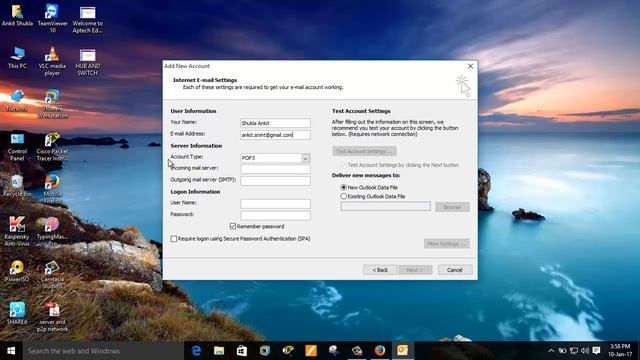Click the Password input field
Screen dimensions: 640x360
275,215
